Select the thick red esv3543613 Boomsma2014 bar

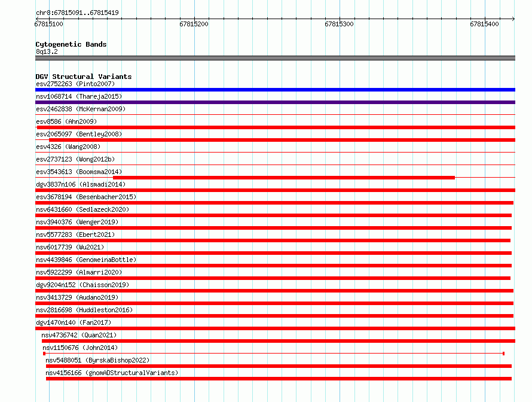[284, 178]
